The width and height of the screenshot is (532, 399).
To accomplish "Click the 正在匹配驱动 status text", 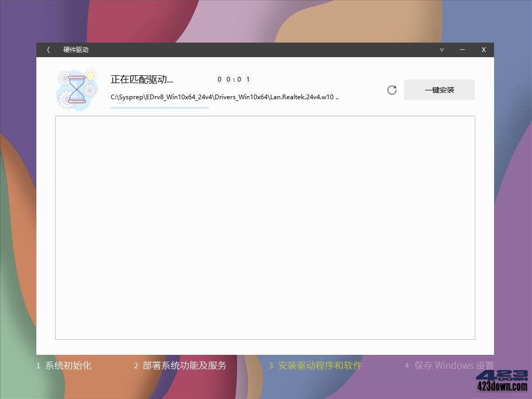I will pos(142,79).
